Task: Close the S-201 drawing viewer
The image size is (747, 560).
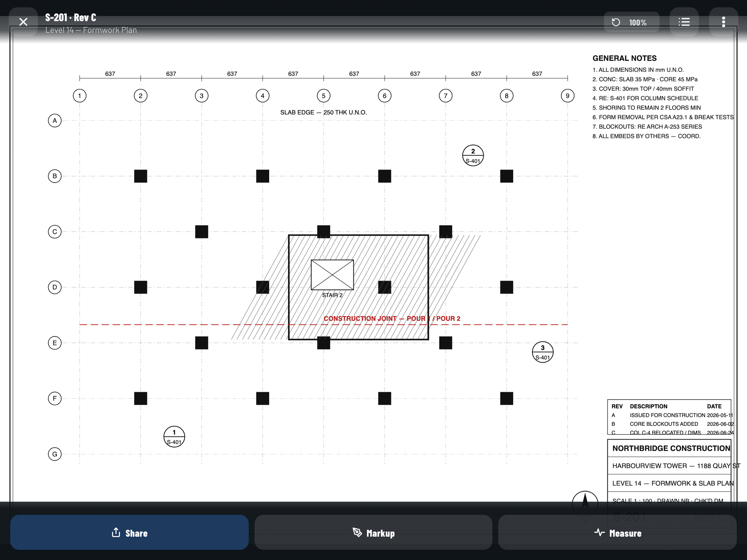Action: (23, 22)
